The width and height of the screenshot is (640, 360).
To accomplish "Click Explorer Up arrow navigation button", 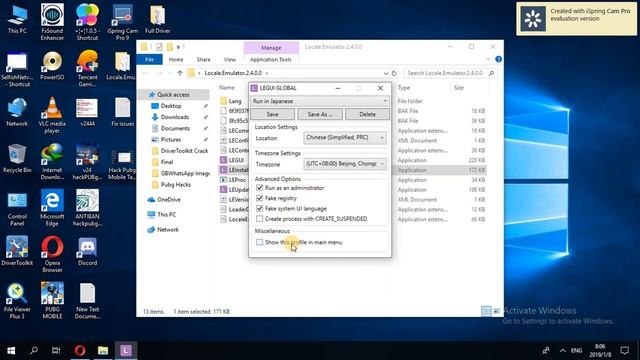I will [180, 73].
